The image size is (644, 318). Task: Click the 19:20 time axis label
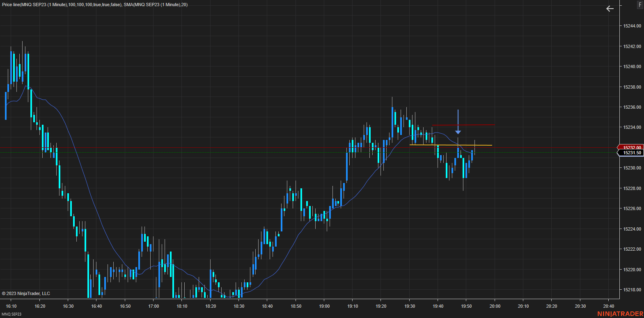[381, 306]
